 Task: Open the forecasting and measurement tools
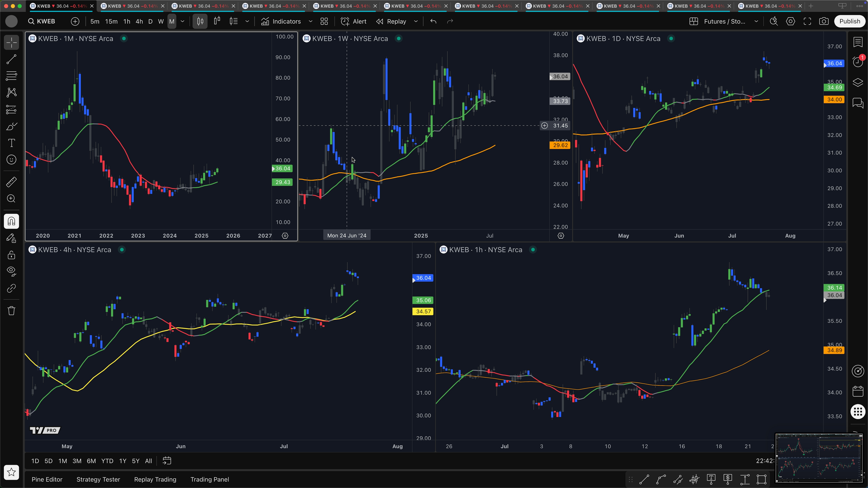(x=12, y=109)
